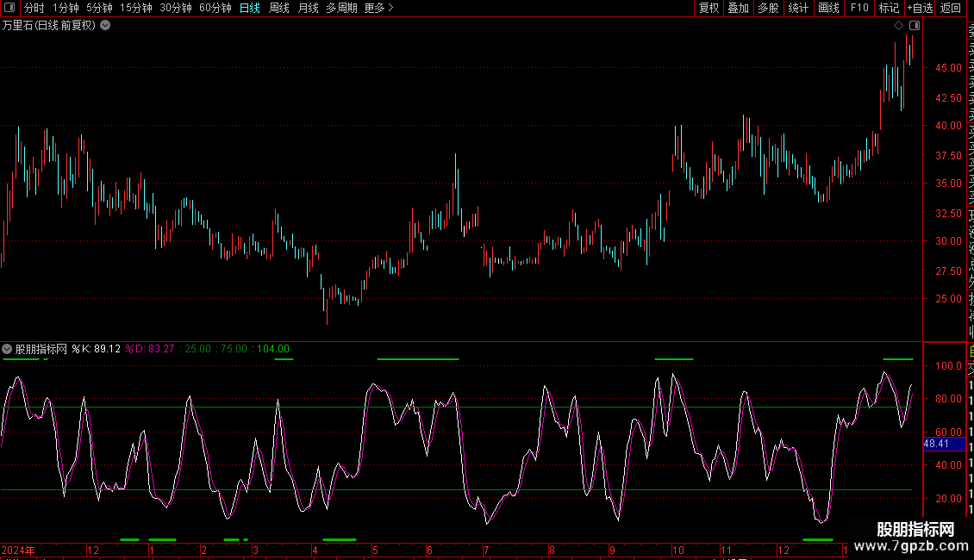Click month 12 marker after 2024年
This screenshot has width=974, height=560.
(x=92, y=550)
